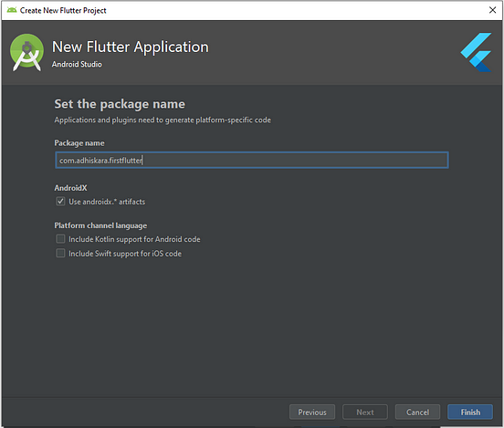The image size is (504, 428).
Task: Click the platform-specific code description text
Action: click(163, 120)
